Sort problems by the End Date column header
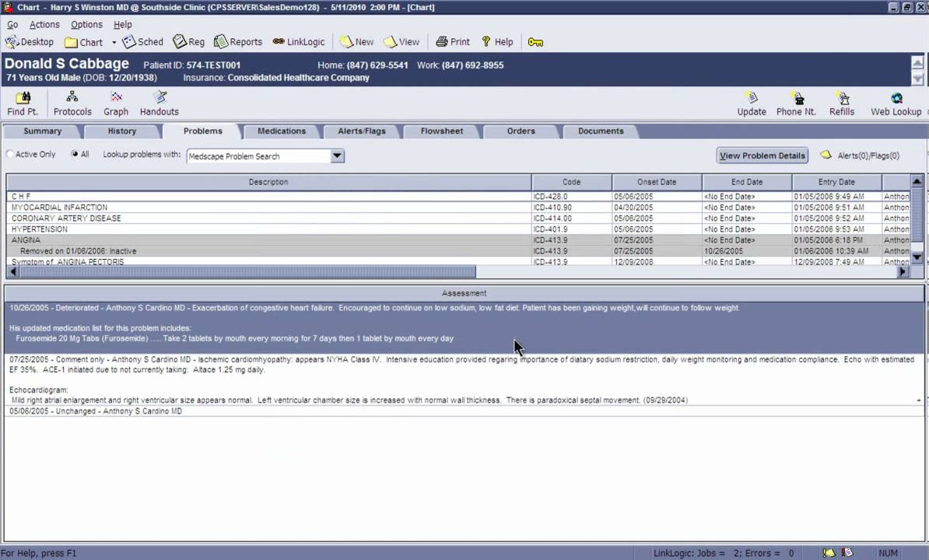This screenshot has height=560, width=929. point(746,182)
